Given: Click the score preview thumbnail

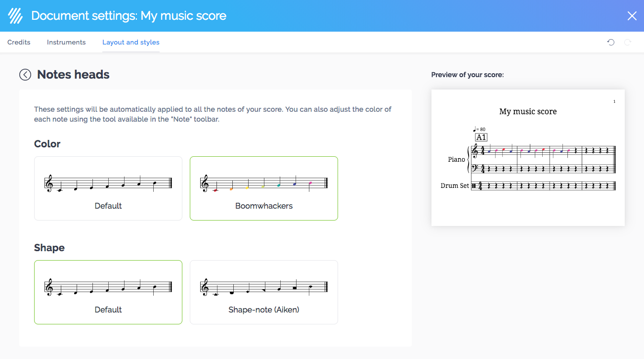Looking at the screenshot, I should point(528,158).
